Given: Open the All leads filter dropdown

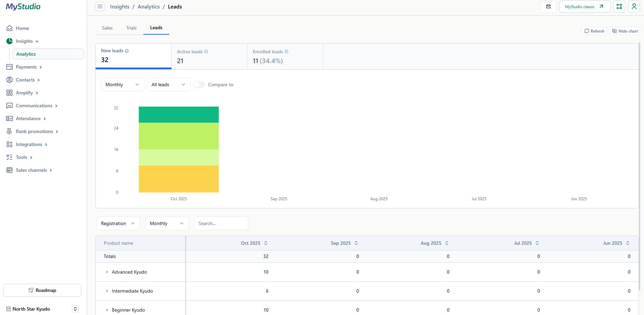Looking at the screenshot, I should click(x=169, y=85).
